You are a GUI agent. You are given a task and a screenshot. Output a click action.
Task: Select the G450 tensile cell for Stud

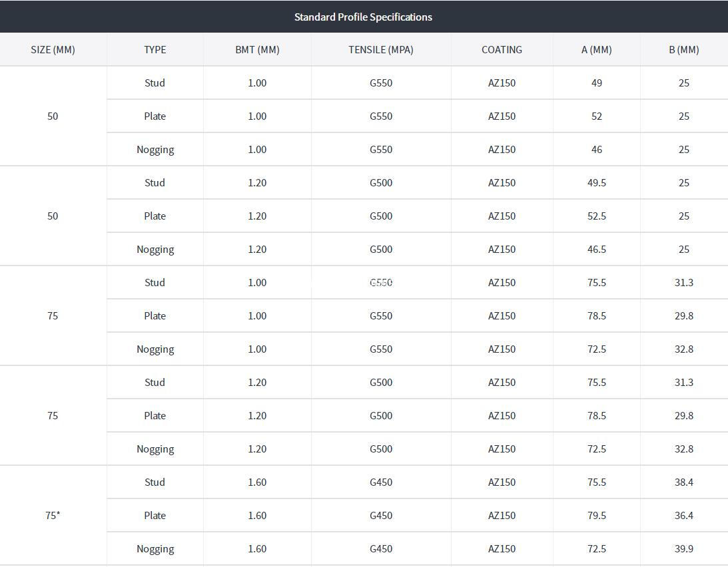click(381, 482)
